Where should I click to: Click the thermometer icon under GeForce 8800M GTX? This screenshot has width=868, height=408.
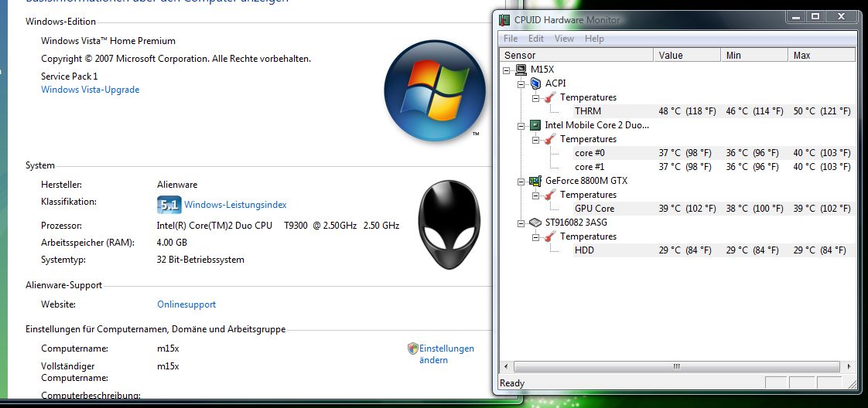click(550, 195)
